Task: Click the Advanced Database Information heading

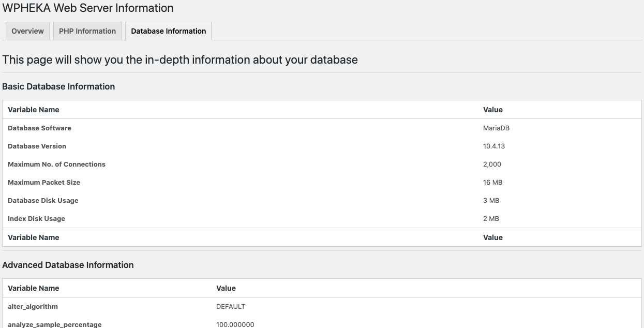Action: (x=68, y=265)
